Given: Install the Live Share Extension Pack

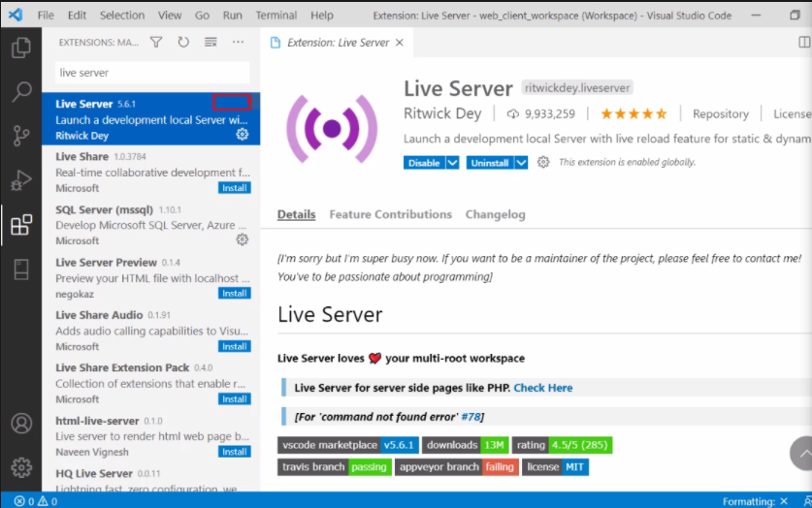Looking at the screenshot, I should click(x=235, y=398).
